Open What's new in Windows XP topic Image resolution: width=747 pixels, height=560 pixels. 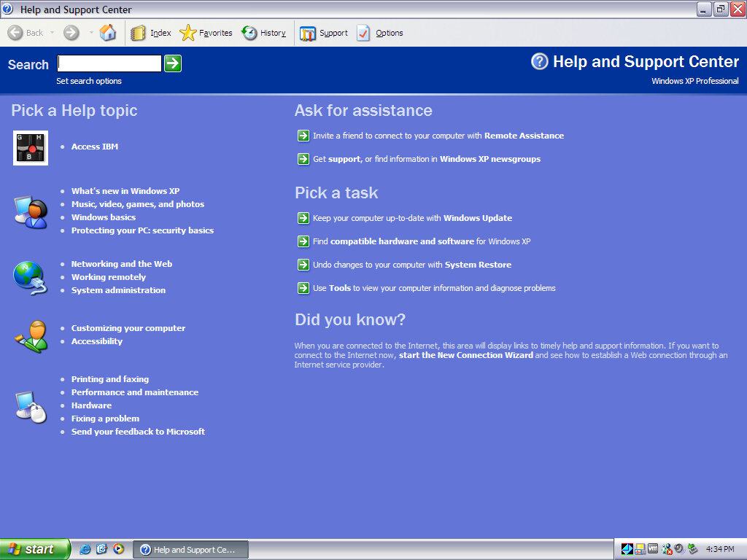125,191
